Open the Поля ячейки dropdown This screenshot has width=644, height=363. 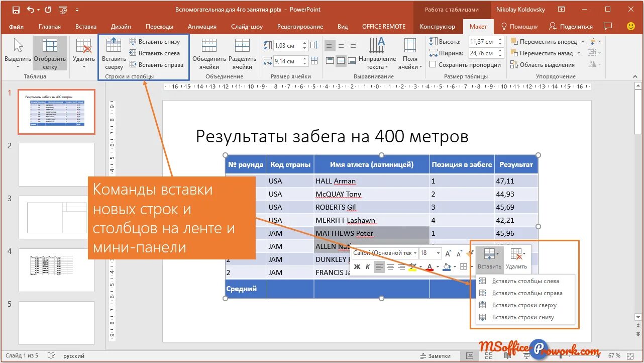[410, 53]
